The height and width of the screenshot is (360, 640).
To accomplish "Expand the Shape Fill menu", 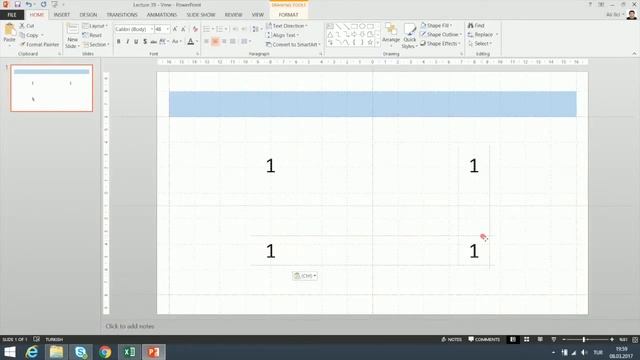I will [437, 25].
